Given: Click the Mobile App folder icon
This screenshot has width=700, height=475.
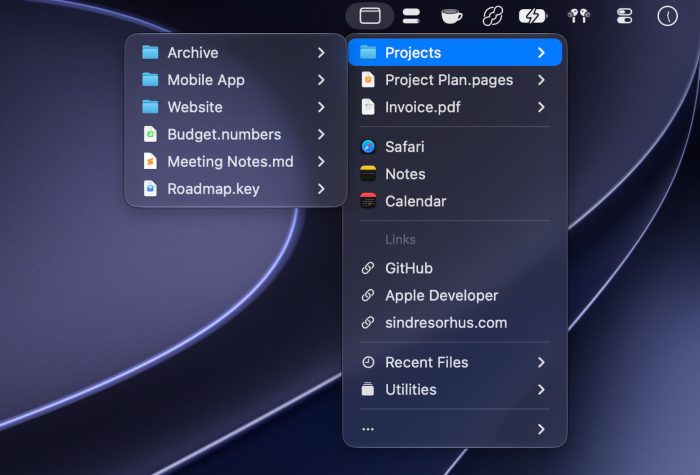Looking at the screenshot, I should coord(150,80).
